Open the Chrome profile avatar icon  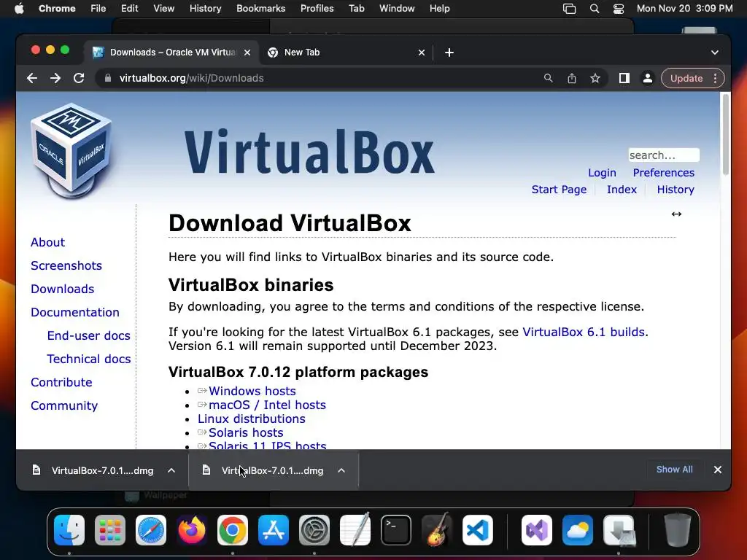[x=648, y=78]
